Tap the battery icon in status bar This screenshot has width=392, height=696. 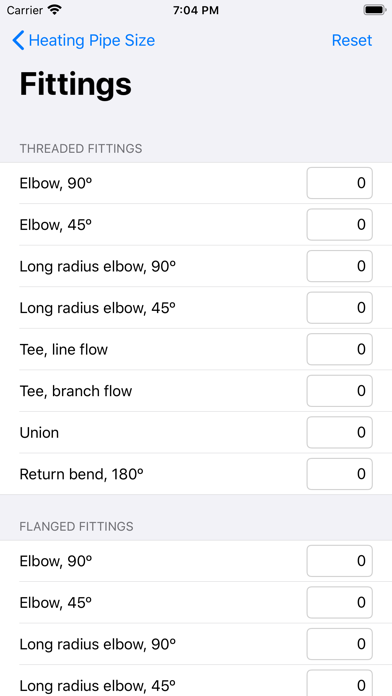pos(375,10)
